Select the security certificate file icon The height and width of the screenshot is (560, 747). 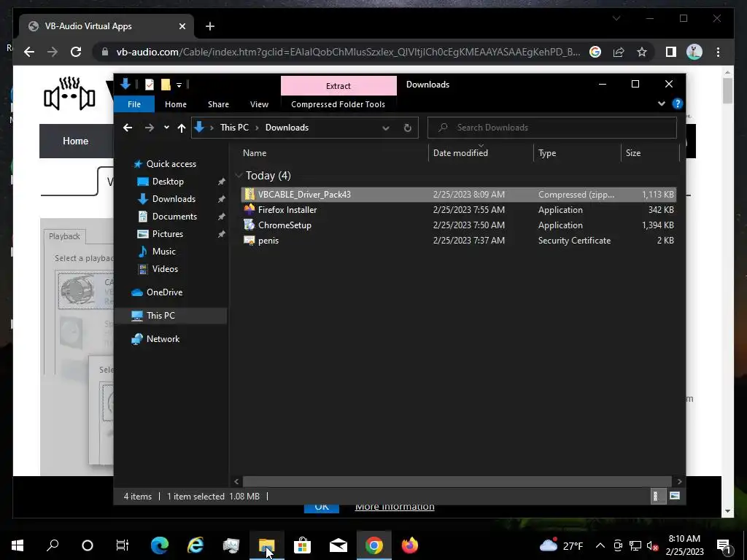[249, 241]
